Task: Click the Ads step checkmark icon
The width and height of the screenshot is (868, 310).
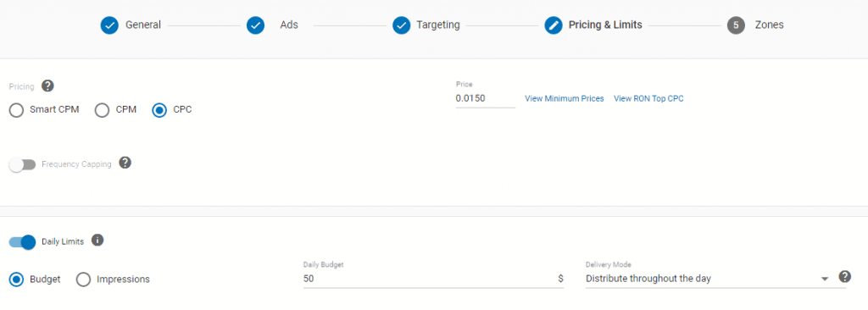Action: (x=255, y=25)
